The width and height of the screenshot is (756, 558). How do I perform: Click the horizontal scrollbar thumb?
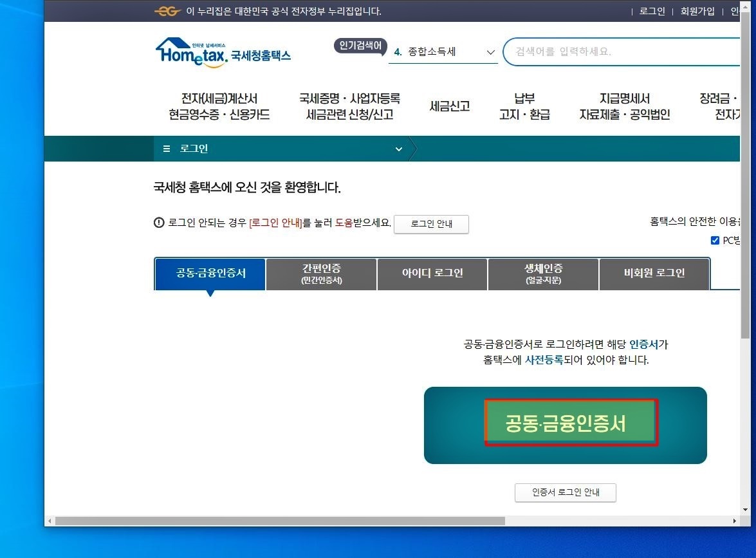[280, 521]
